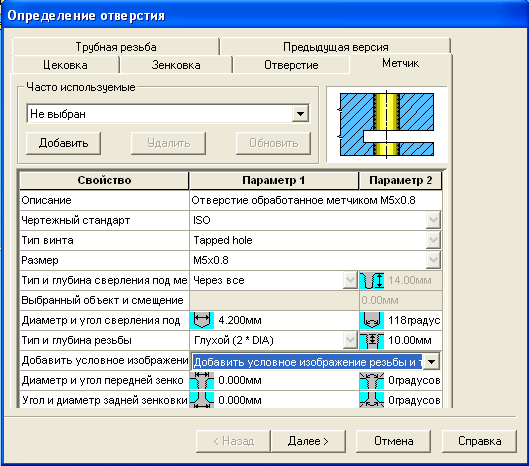Click the Свойство column header
The height and width of the screenshot is (466, 529).
point(104,180)
